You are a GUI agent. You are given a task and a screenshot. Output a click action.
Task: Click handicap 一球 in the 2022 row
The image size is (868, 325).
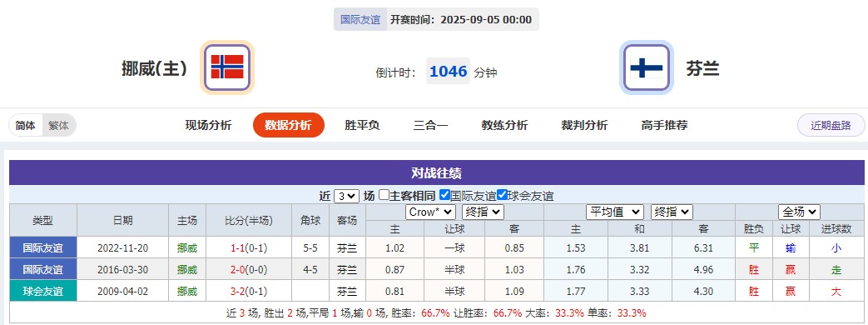(x=454, y=247)
